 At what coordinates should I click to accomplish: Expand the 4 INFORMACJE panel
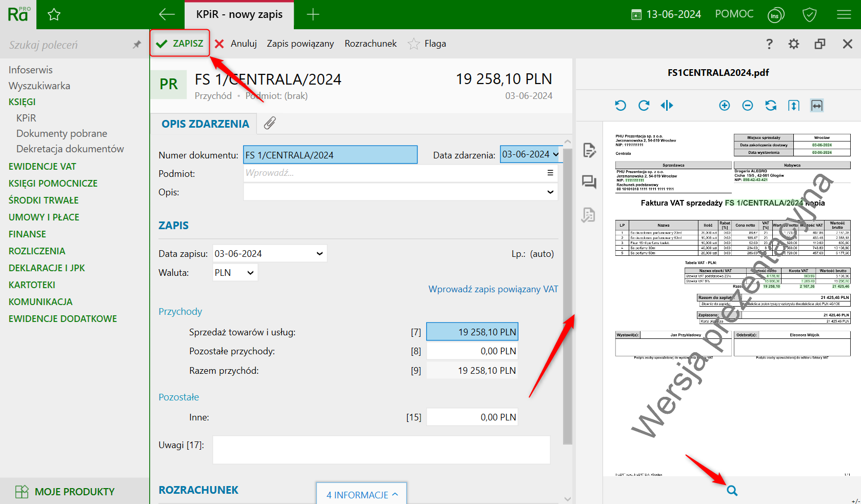pyautogui.click(x=362, y=494)
